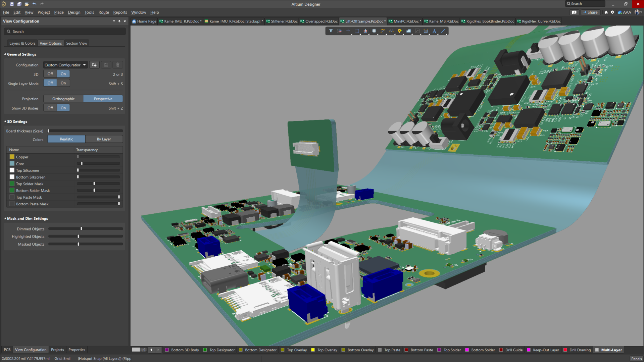Screen dimensions: 644x362
Task: Click the place line tool icon
Action: click(x=443, y=31)
